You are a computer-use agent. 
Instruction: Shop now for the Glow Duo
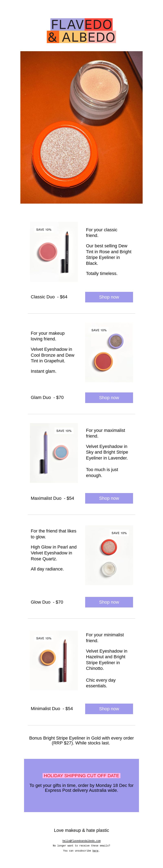(x=109, y=602)
